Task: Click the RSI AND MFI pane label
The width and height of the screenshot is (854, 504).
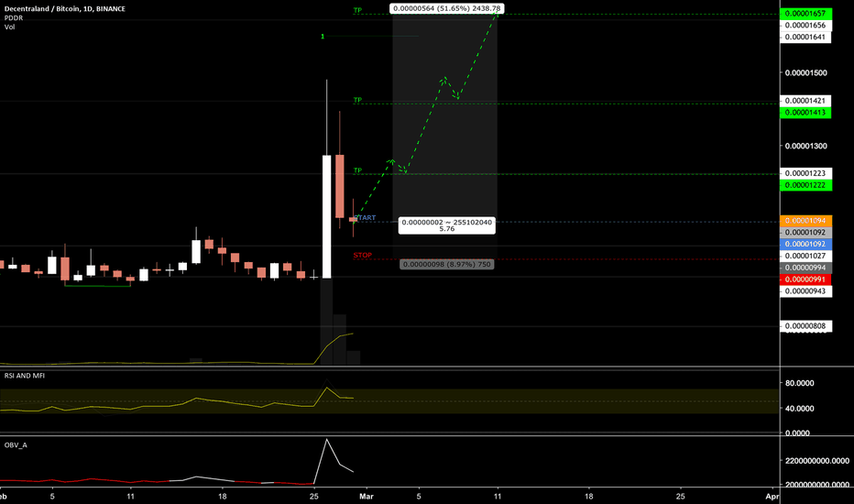Action: coord(25,376)
